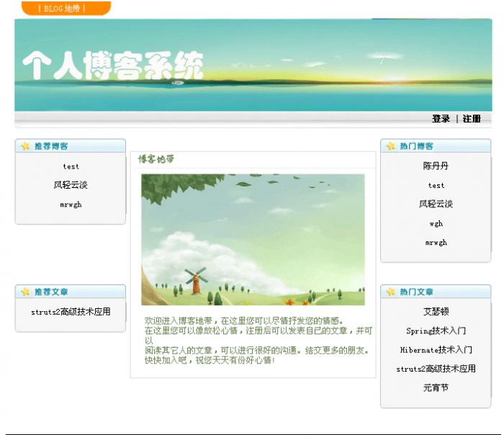
Task: Open Hibernate技术入门 article
Action: click(436, 350)
